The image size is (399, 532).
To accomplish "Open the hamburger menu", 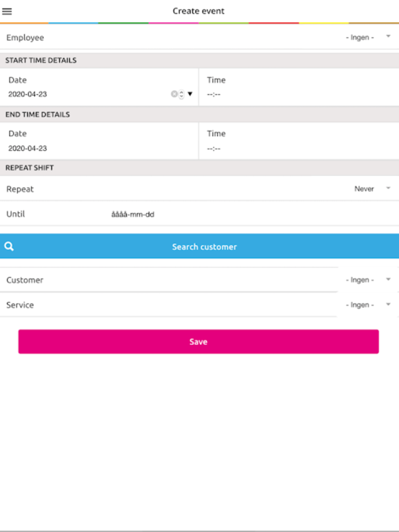I will point(7,11).
